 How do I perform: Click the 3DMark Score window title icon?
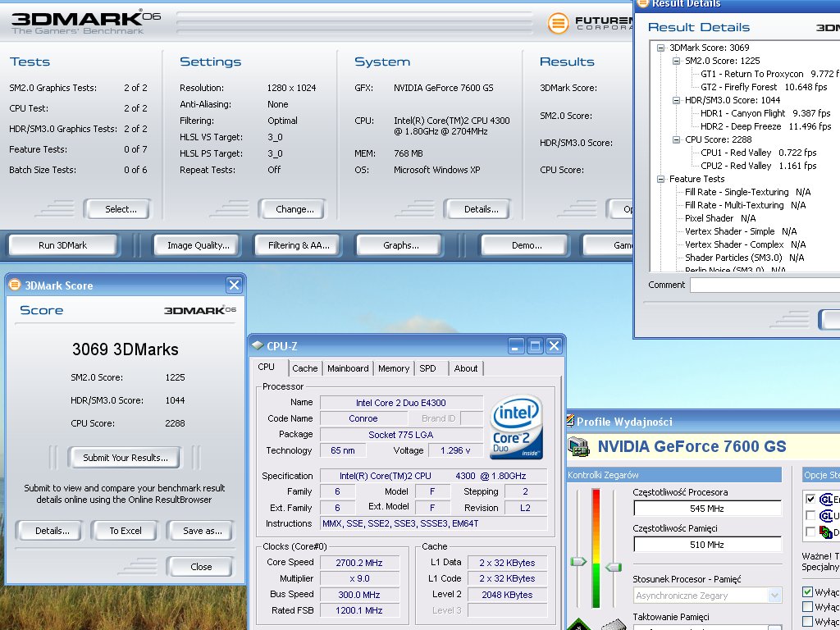point(15,285)
